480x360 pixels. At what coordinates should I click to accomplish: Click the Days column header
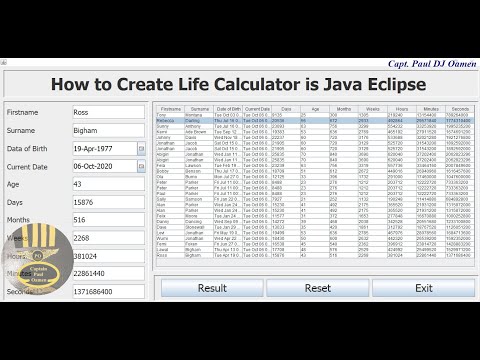(286, 109)
